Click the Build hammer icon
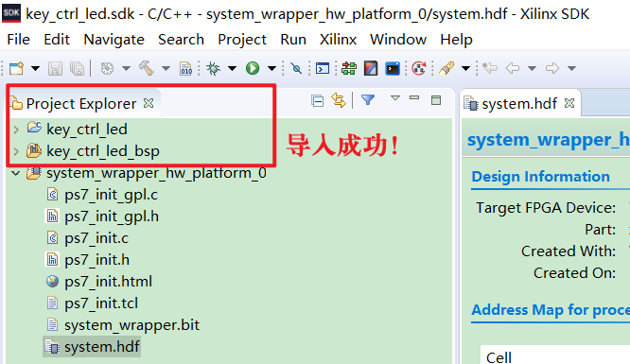The image size is (630, 364). click(147, 68)
